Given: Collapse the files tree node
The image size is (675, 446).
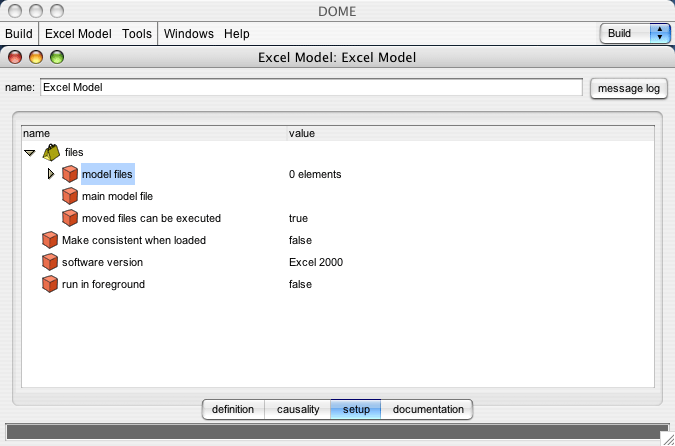Looking at the screenshot, I should click(29, 152).
